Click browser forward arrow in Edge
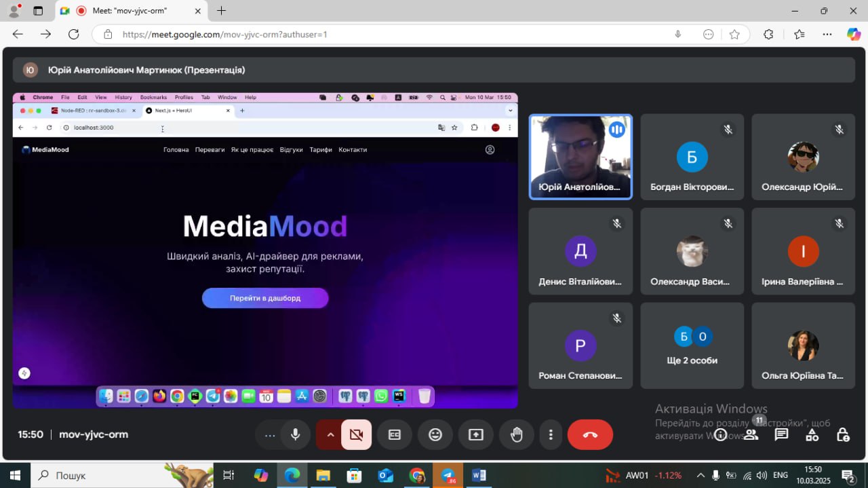 (x=45, y=34)
